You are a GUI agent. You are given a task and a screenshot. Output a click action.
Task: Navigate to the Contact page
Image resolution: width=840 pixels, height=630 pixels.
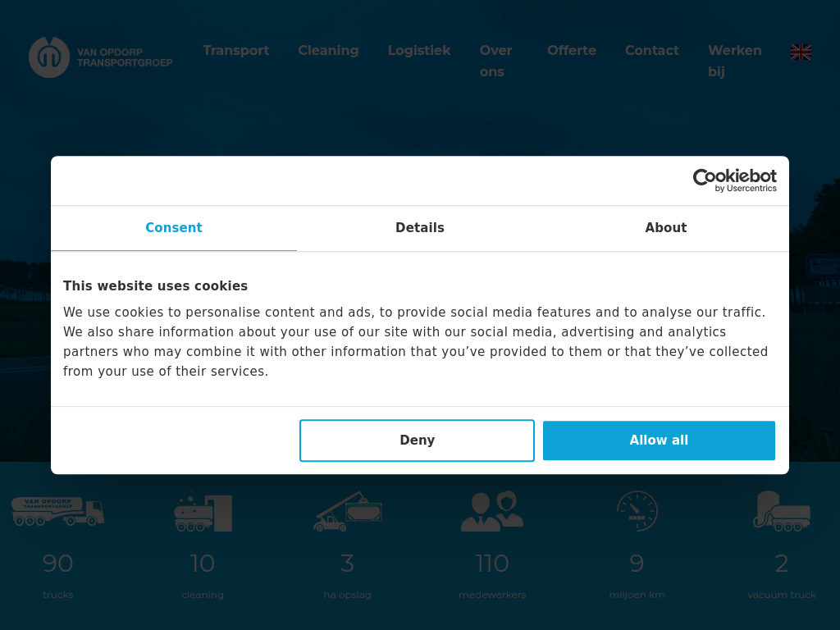click(x=652, y=51)
